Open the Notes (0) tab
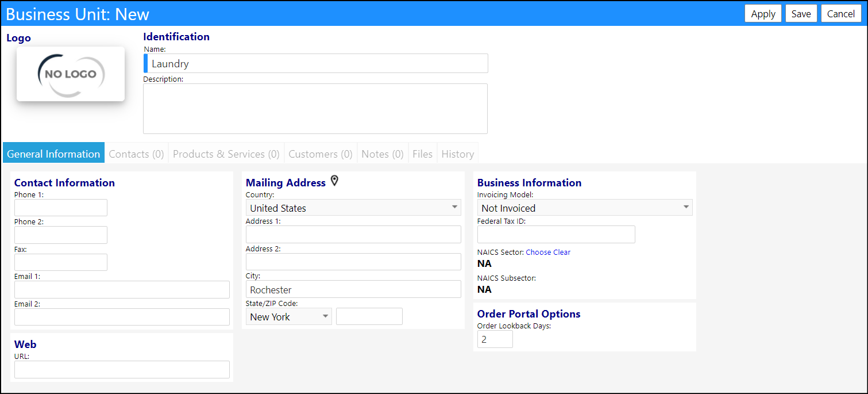868x394 pixels. tap(383, 154)
